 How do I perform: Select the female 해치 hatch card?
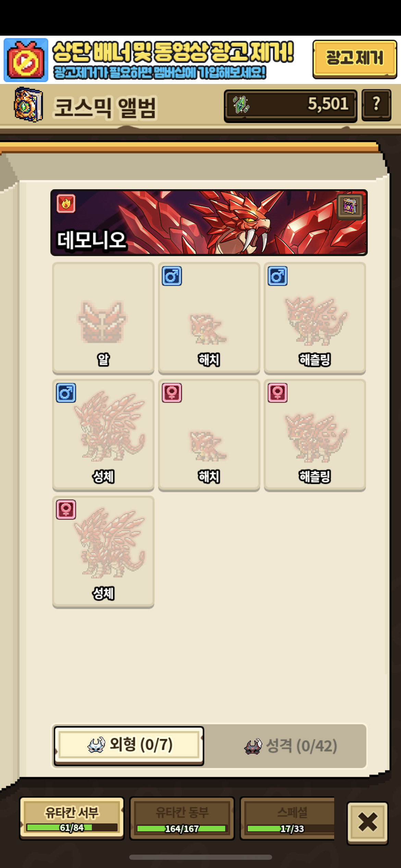pyautogui.click(x=209, y=435)
